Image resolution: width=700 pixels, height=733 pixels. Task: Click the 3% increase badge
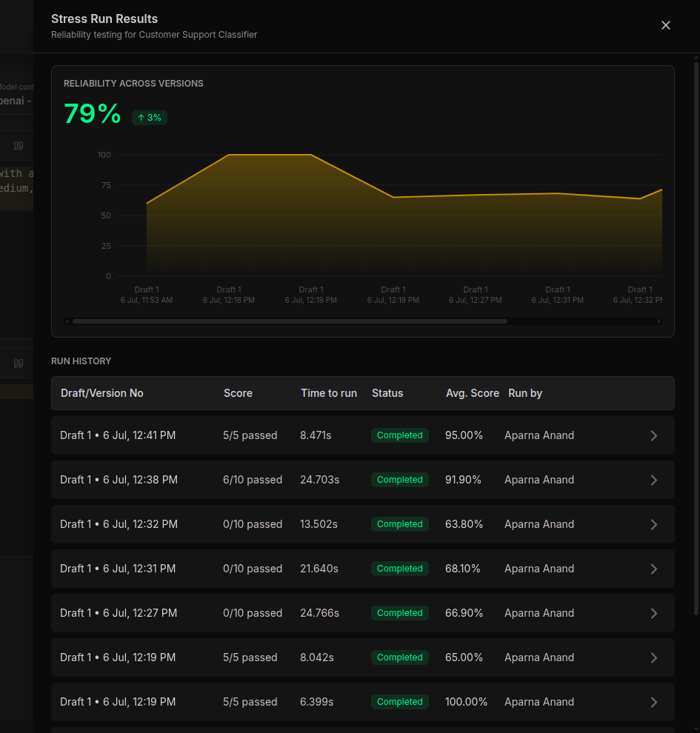(x=150, y=118)
